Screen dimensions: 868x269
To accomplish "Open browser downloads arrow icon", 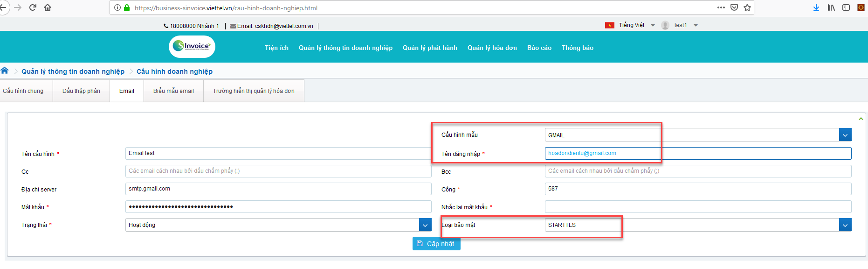I will pos(816,7).
